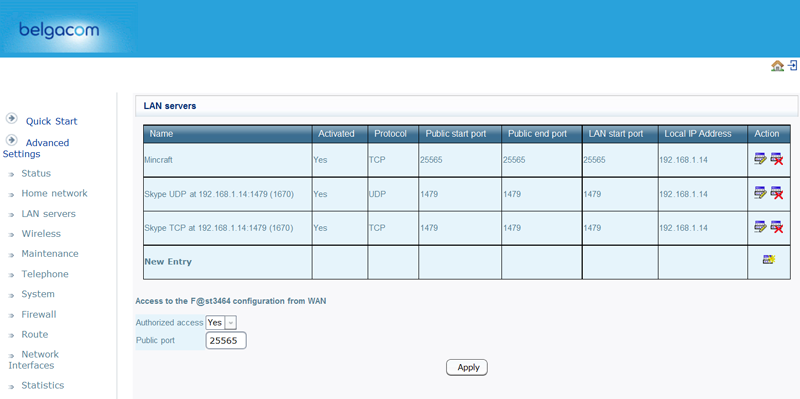Viewport: 800px width, 399px height.
Task: Edit the Skype UDP server entry
Action: click(x=760, y=193)
